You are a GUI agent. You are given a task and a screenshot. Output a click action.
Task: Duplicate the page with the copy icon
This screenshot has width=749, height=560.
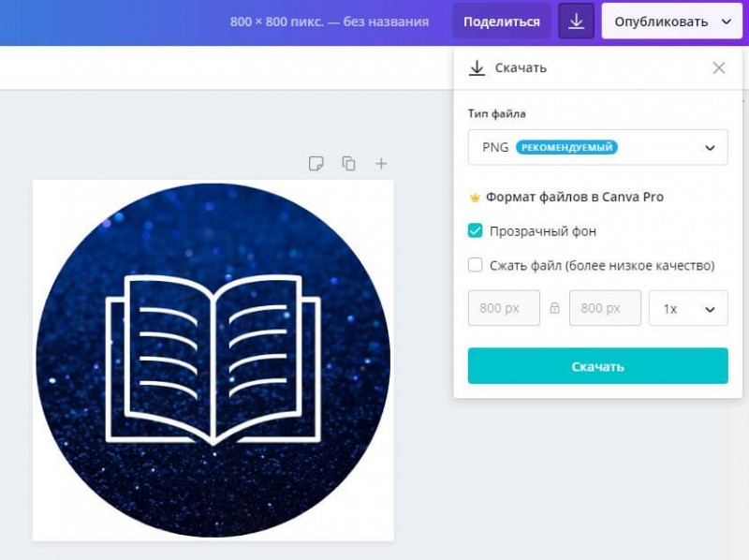pyautogui.click(x=348, y=164)
